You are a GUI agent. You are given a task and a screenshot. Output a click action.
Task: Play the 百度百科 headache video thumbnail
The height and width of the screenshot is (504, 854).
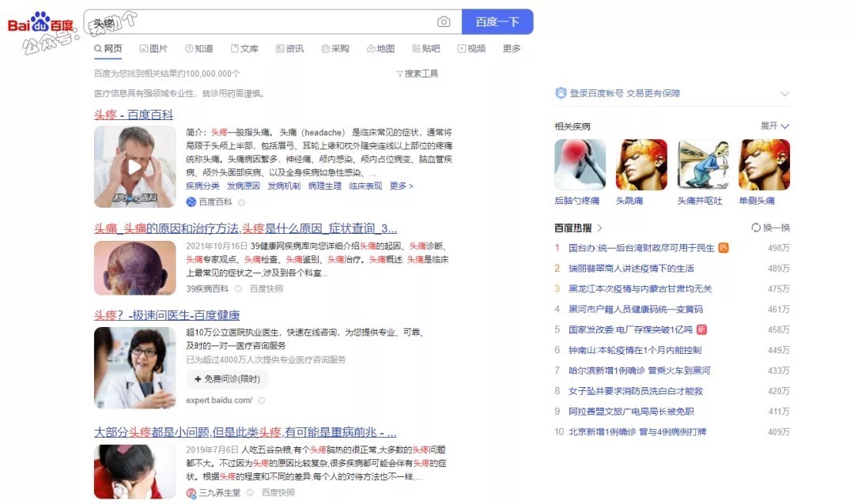(134, 167)
